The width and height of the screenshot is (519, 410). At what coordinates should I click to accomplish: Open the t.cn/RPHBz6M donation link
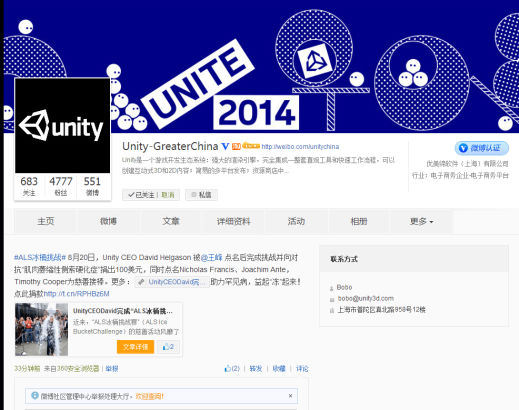click(77, 294)
